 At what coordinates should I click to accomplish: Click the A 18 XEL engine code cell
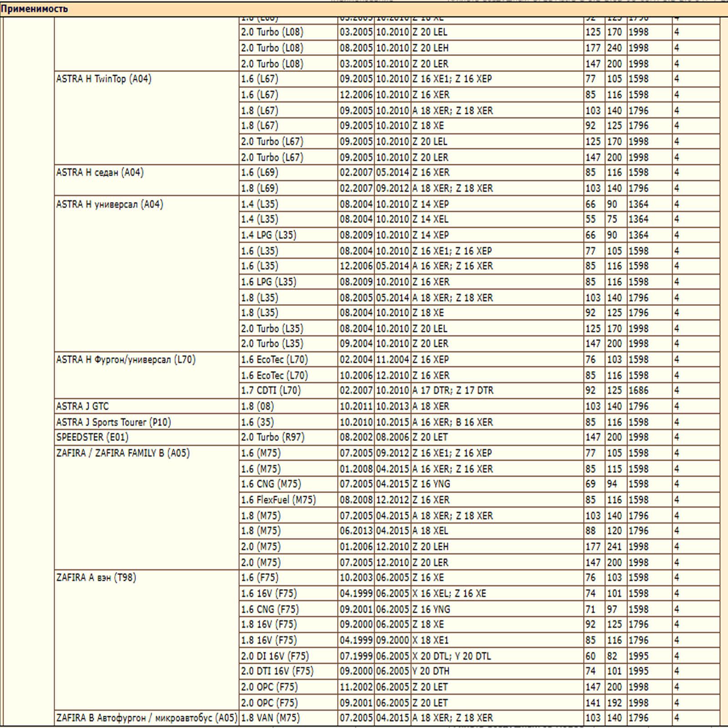coord(430,531)
